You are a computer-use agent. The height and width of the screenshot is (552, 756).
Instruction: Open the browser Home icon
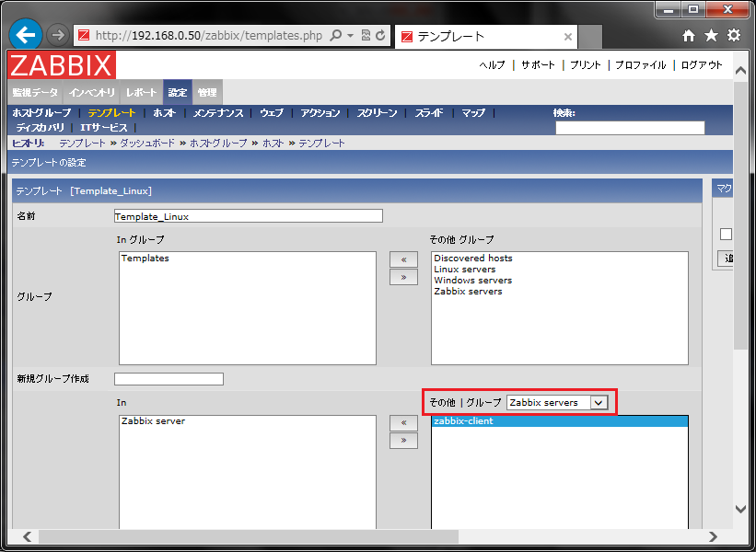[689, 35]
